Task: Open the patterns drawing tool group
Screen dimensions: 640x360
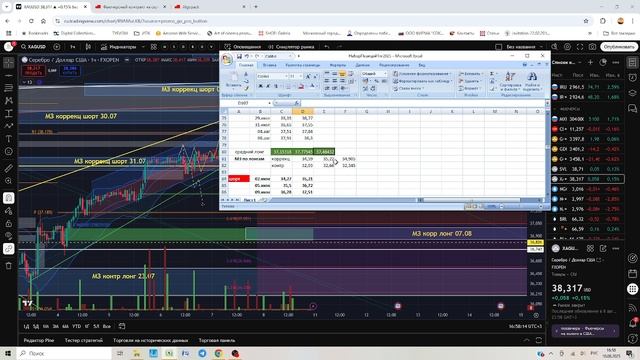Action: 9,101
